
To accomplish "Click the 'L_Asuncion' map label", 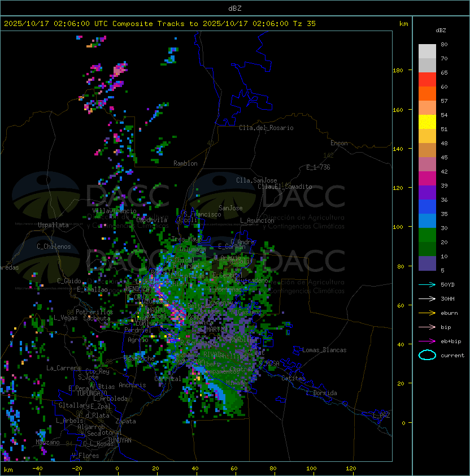I will [257, 220].
